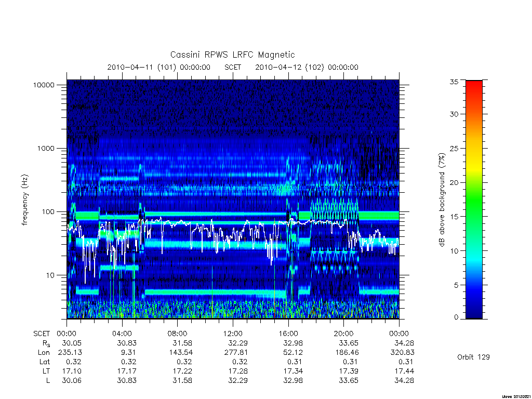Click the dB above background axis title

[x=442, y=200]
